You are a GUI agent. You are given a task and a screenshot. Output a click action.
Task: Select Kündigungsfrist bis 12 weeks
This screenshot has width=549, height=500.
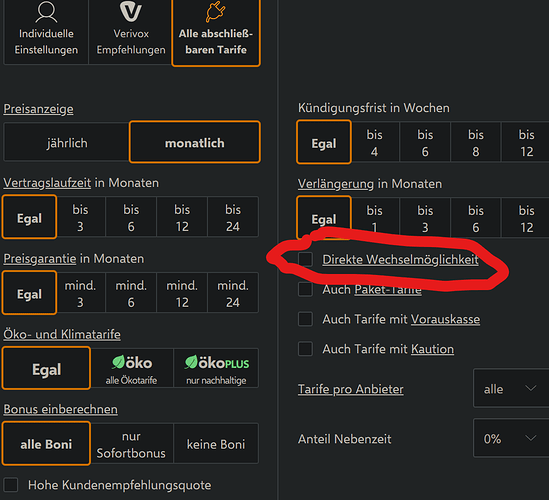tap(526, 142)
